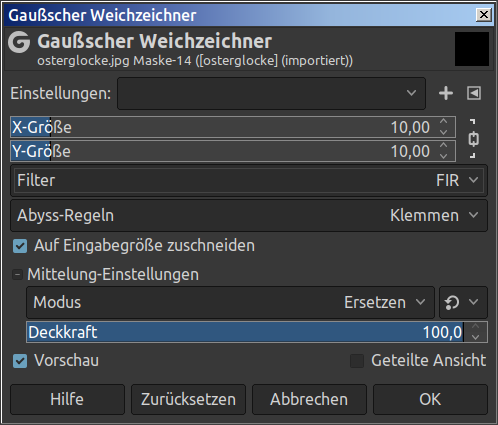This screenshot has width=498, height=425.
Task: Open the blend space reset icon dropdown
Action: [463, 302]
